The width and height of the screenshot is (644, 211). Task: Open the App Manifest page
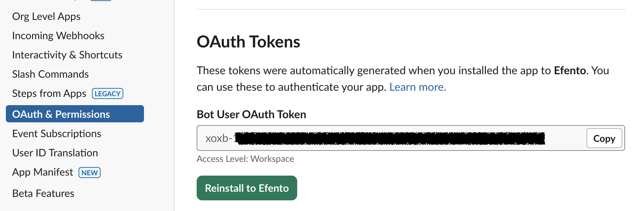click(x=42, y=172)
